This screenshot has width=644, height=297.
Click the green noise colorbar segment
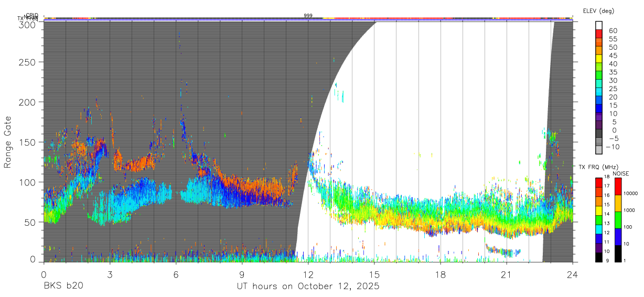(x=617, y=219)
